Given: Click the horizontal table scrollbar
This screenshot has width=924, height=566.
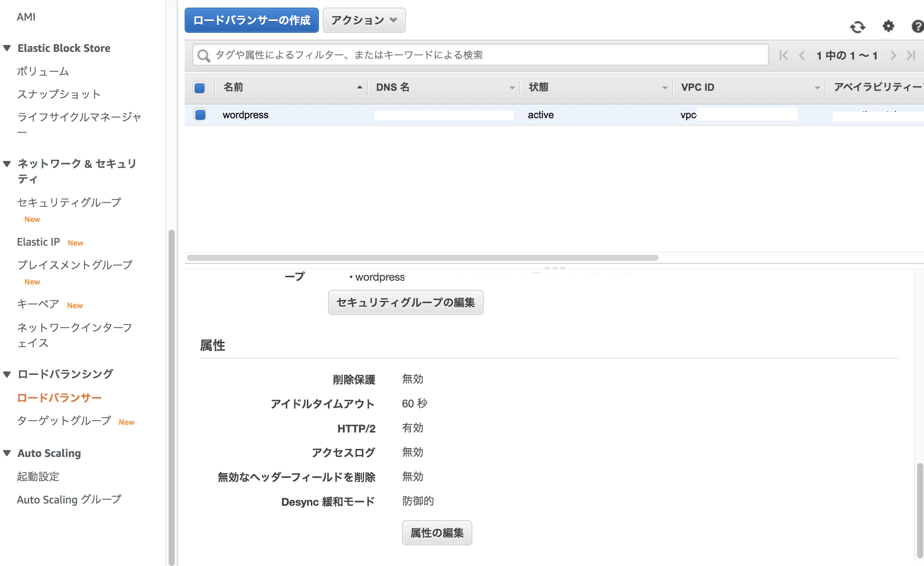Looking at the screenshot, I should tap(422, 258).
